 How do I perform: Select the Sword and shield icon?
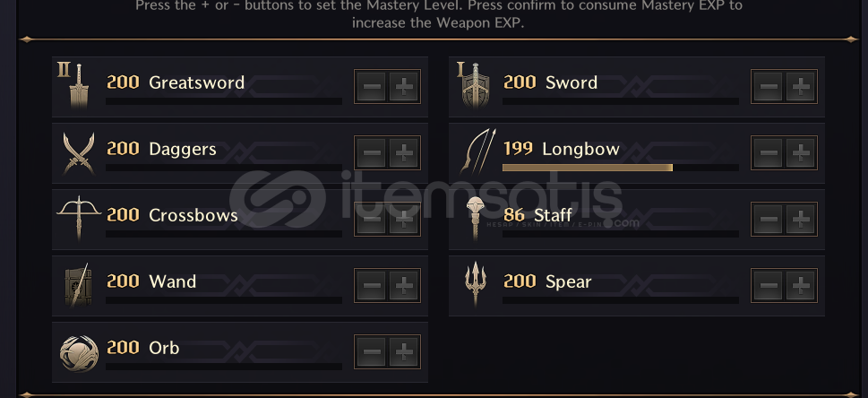[476, 86]
